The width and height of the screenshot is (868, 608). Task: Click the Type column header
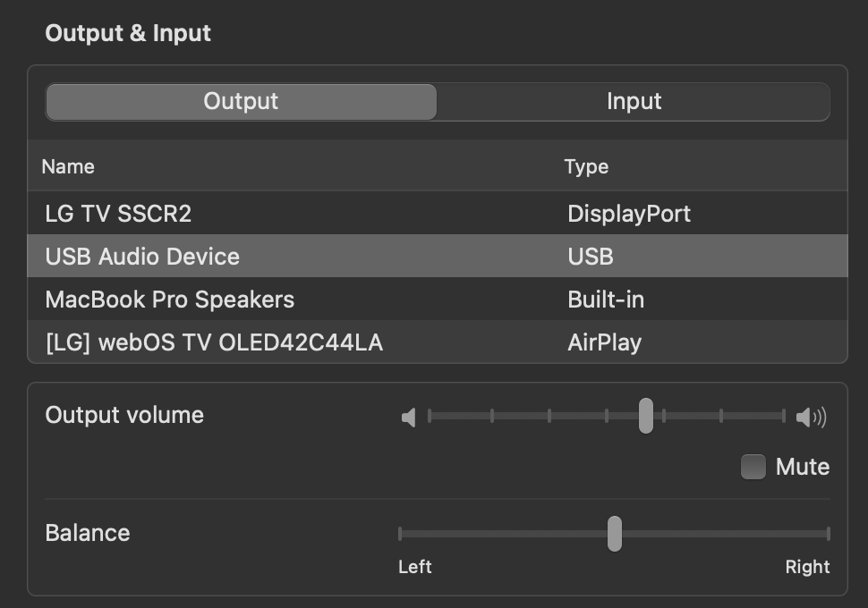pos(586,166)
